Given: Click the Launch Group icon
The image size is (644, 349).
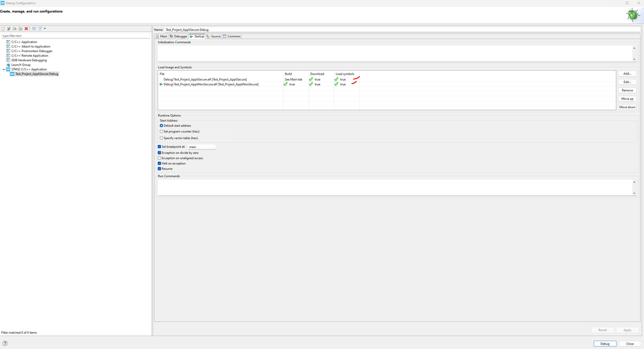Looking at the screenshot, I should click(8, 64).
